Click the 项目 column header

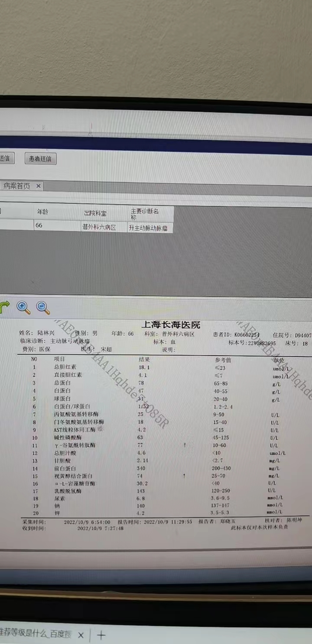pos(59,359)
